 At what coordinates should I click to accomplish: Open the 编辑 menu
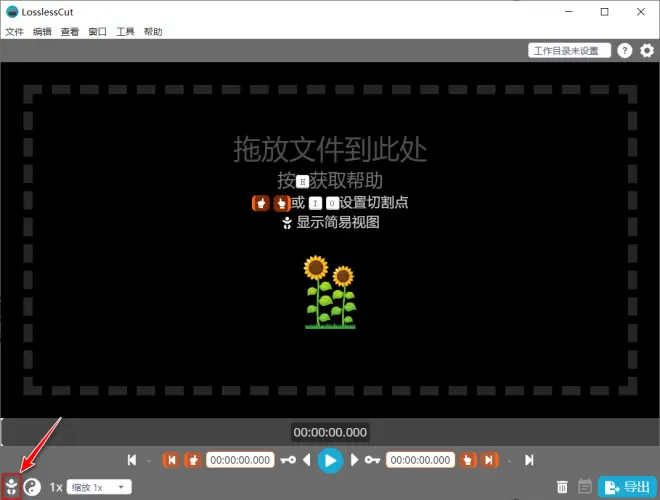point(42,32)
